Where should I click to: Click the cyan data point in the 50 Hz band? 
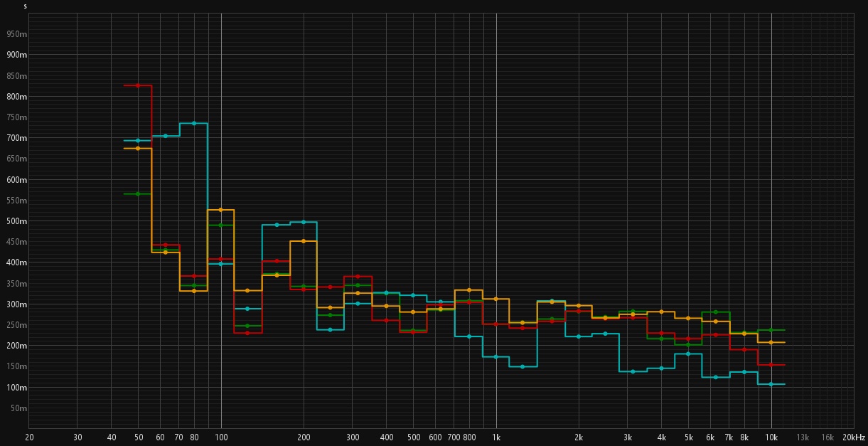[x=138, y=141]
